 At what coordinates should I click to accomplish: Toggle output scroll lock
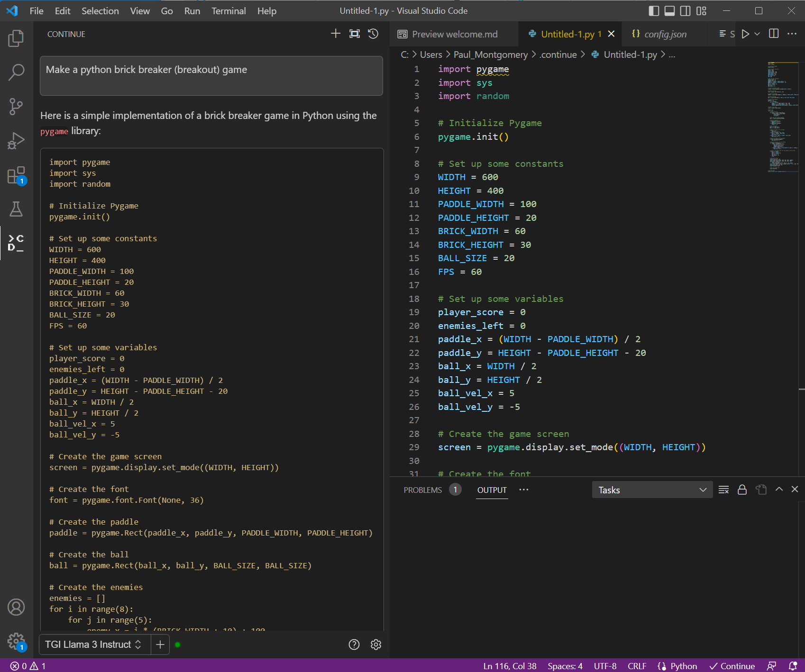(x=742, y=490)
